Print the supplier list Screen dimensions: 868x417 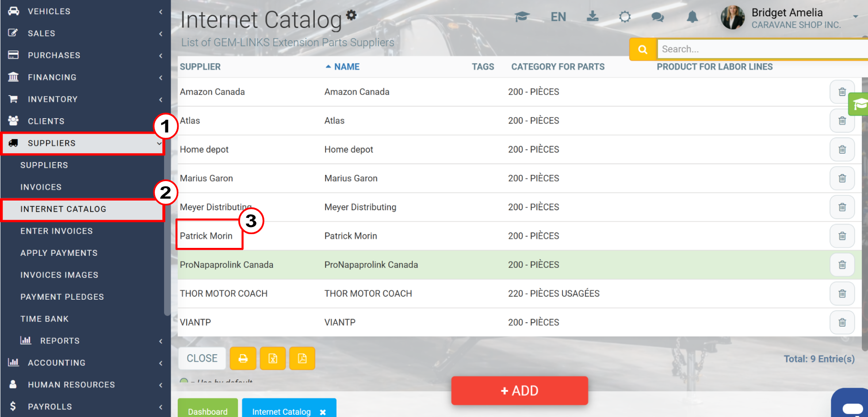[243, 358]
